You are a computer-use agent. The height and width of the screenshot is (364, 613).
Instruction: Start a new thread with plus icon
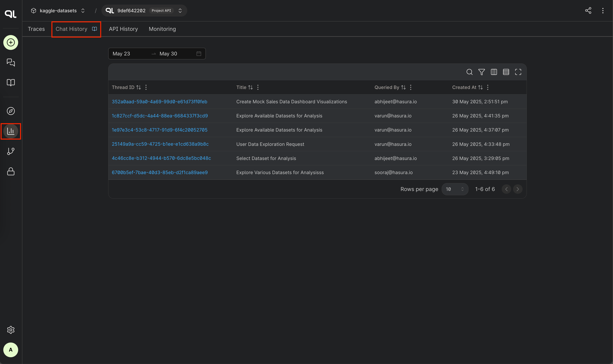[10, 42]
